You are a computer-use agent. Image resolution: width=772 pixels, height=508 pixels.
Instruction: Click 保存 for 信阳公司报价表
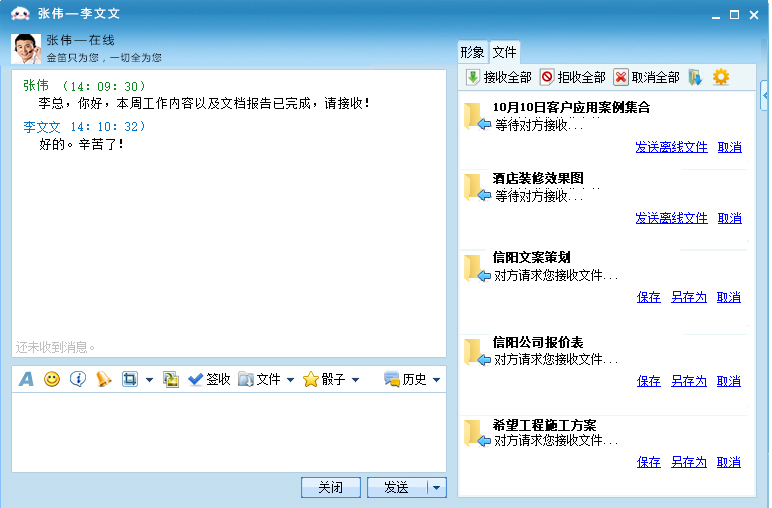coord(648,381)
